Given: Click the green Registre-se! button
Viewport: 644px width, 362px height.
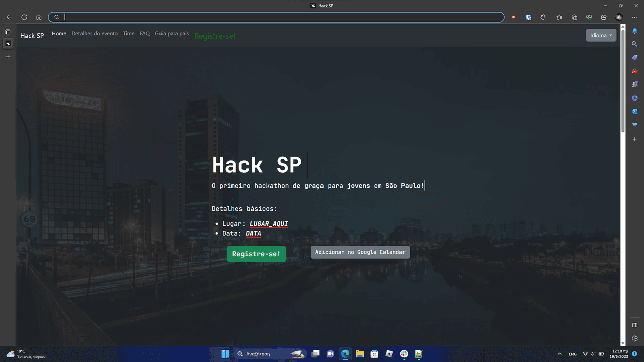Looking at the screenshot, I should (256, 254).
